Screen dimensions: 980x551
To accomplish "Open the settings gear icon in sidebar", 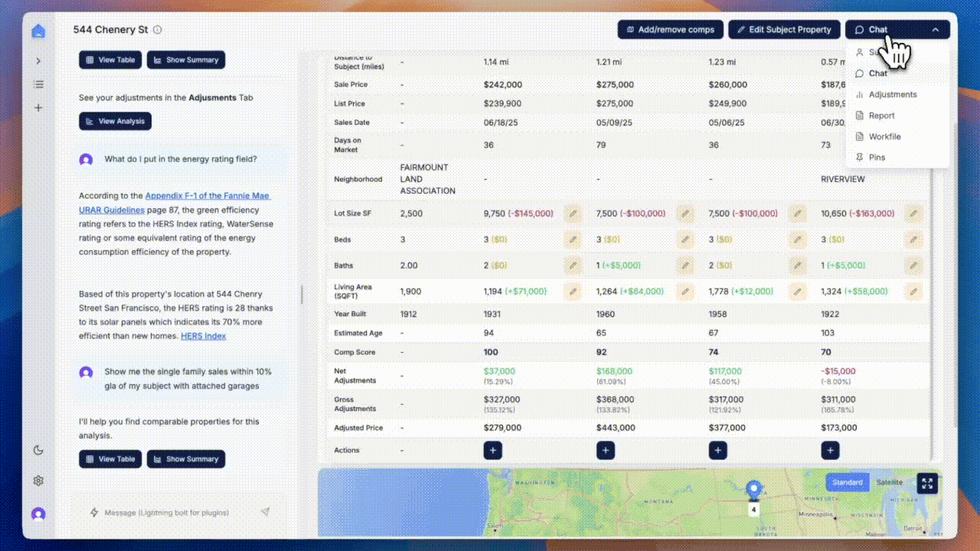I will 38,481.
